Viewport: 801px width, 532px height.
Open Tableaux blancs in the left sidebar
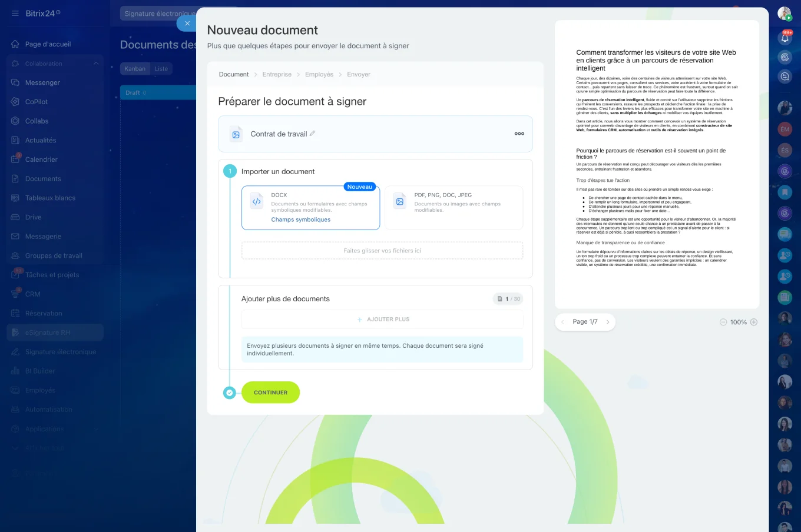pyautogui.click(x=50, y=198)
